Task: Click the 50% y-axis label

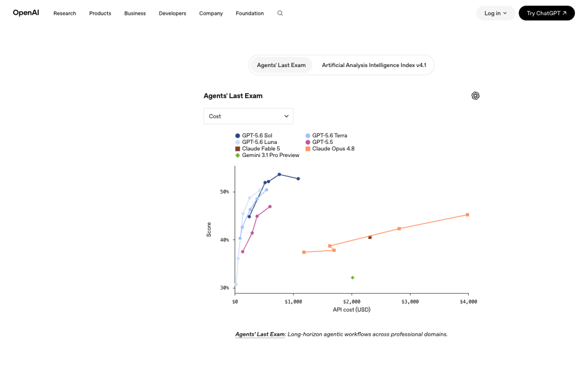Action: coord(225,192)
